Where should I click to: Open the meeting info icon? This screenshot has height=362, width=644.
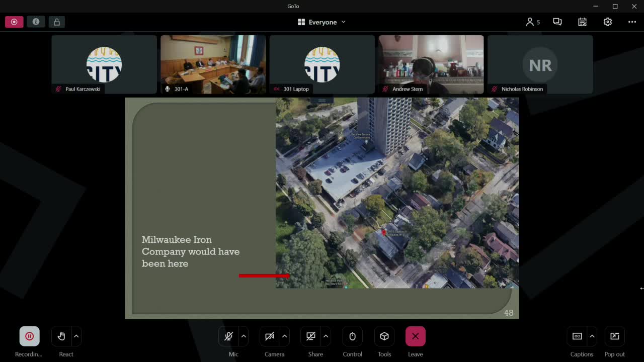pos(36,22)
